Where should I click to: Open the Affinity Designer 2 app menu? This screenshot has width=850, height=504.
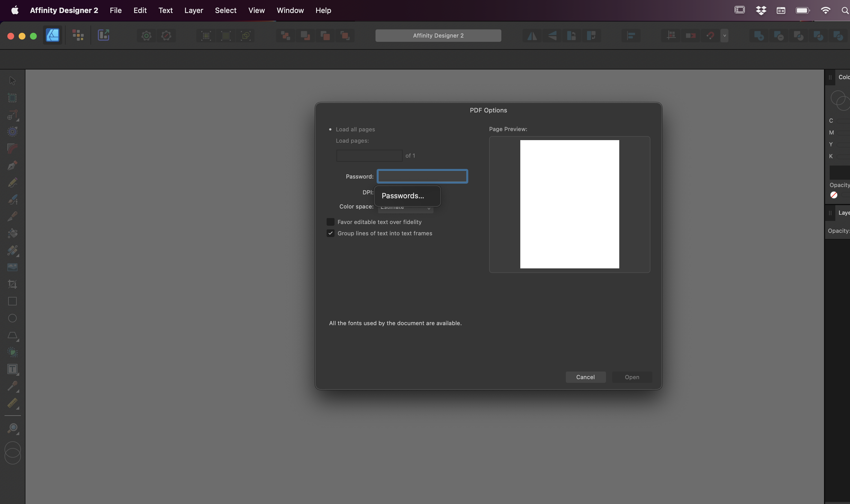pyautogui.click(x=64, y=10)
